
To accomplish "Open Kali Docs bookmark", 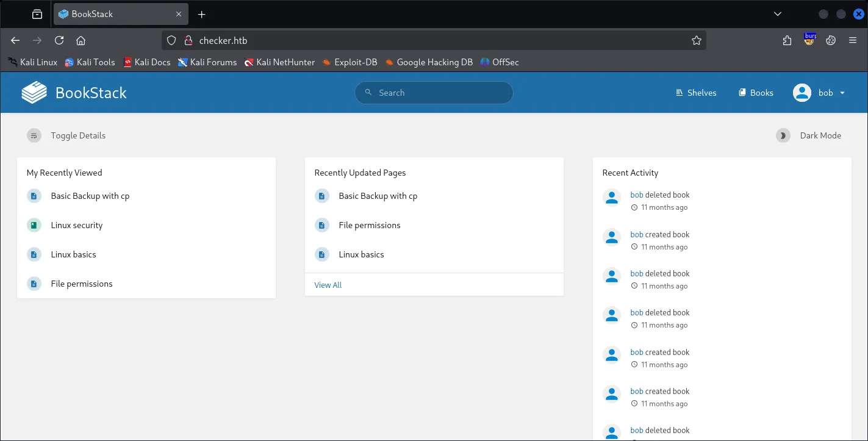I will (x=146, y=62).
